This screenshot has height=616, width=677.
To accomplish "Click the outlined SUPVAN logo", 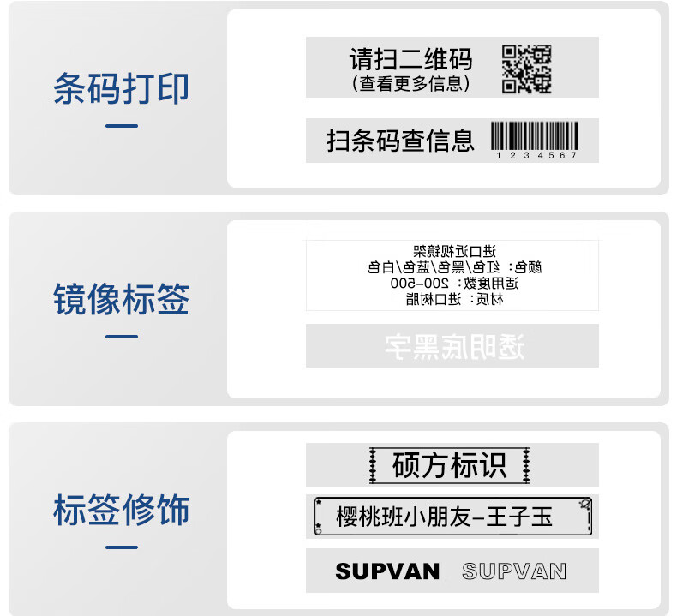I will 514,571.
